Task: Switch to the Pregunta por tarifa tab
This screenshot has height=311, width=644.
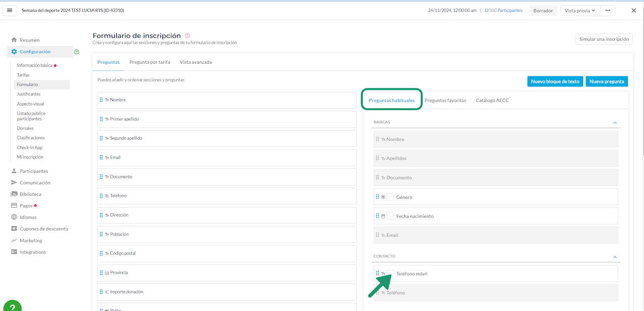Action: (149, 62)
